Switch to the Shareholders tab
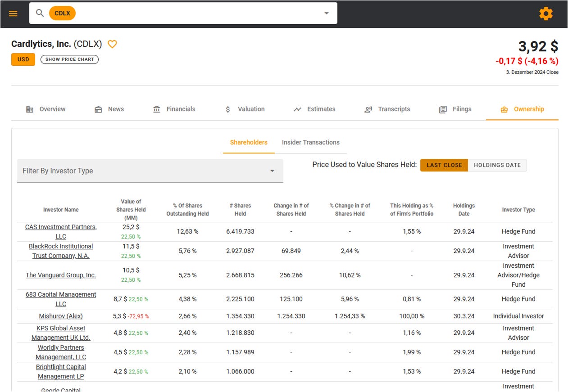The image size is (568, 392). (x=249, y=142)
